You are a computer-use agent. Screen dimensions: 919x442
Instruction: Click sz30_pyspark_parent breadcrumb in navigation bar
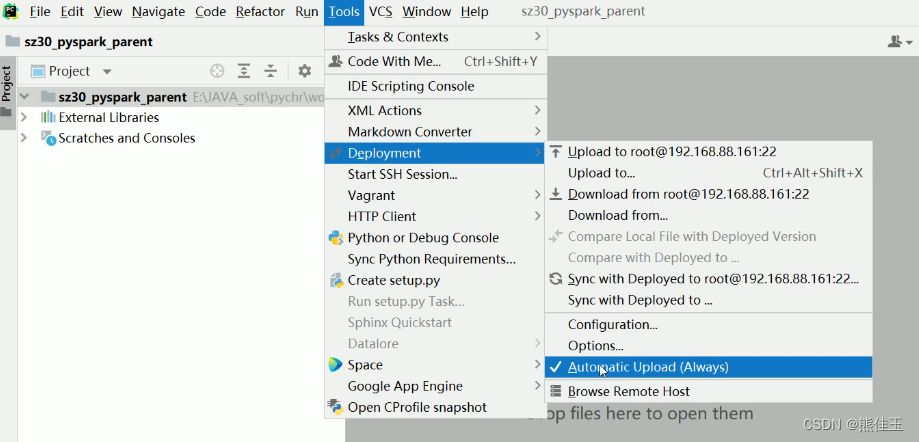(x=88, y=42)
